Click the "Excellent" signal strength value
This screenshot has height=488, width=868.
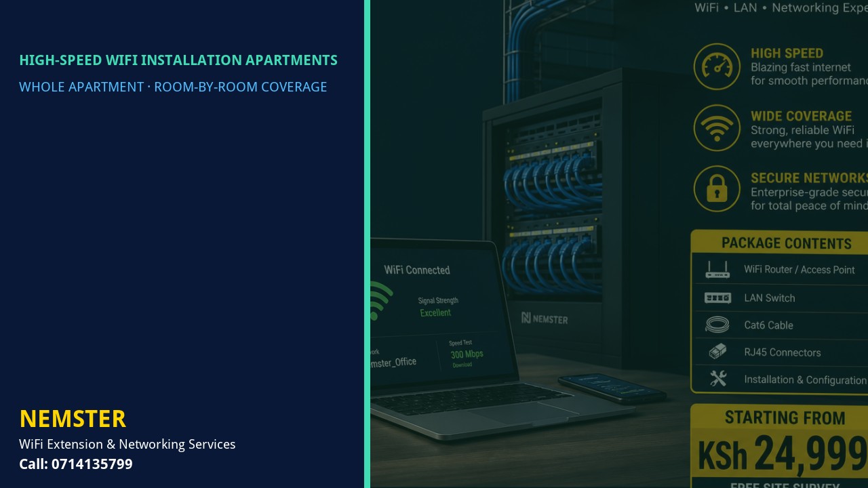tap(435, 312)
